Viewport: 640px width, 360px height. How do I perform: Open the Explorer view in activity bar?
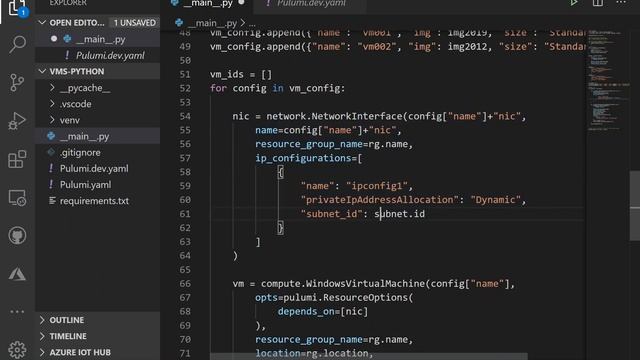pos(17,7)
